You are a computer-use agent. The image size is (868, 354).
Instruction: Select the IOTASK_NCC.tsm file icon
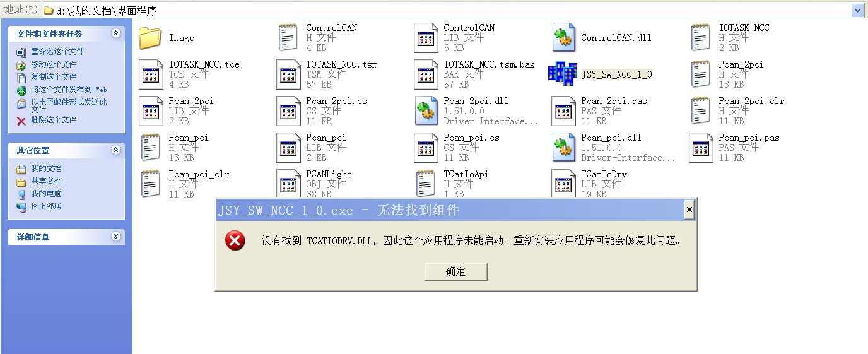coord(289,74)
